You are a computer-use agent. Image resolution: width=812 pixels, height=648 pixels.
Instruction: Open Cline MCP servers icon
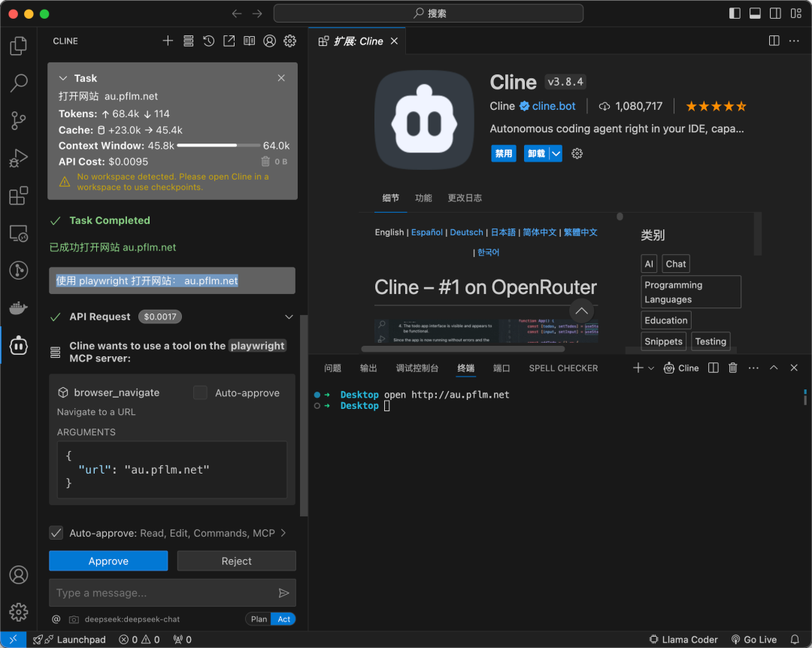pyautogui.click(x=189, y=41)
